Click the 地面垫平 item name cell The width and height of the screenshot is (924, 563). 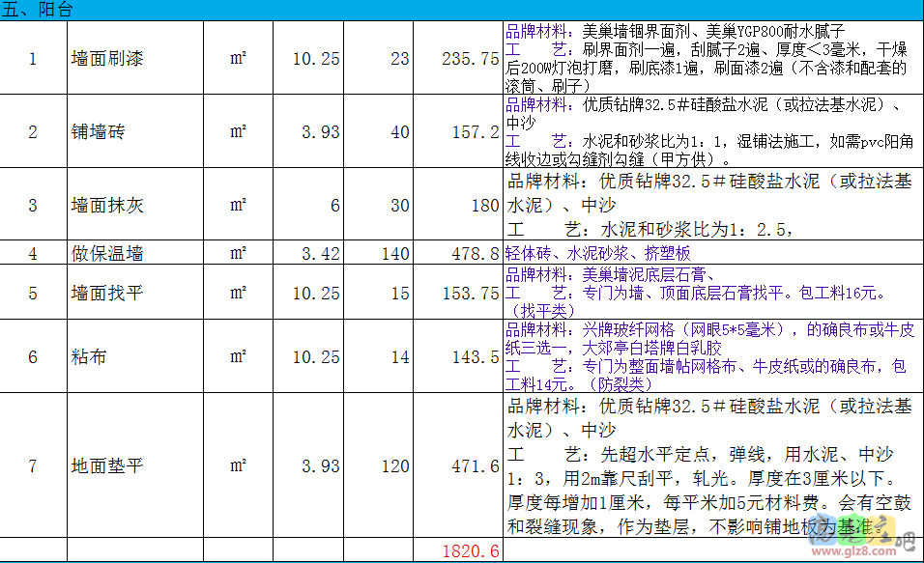click(x=107, y=465)
